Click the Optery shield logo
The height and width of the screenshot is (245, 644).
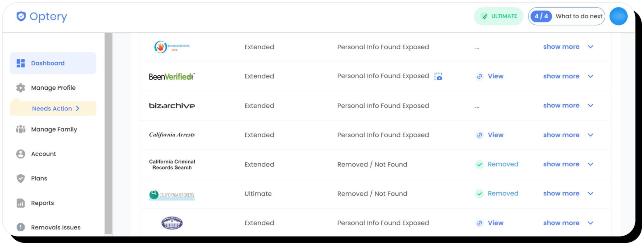(x=21, y=17)
